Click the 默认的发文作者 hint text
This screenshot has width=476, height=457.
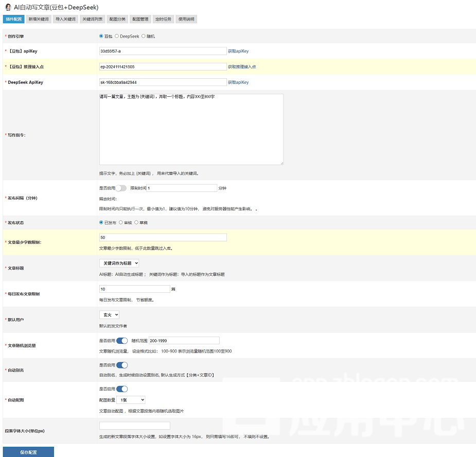point(113,326)
